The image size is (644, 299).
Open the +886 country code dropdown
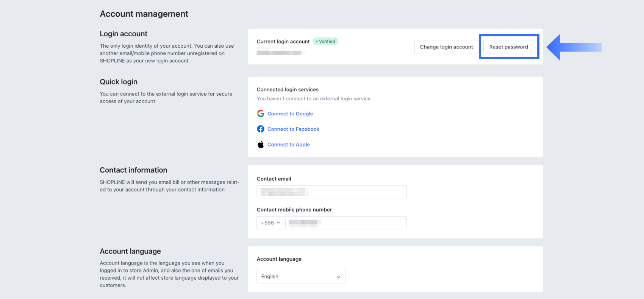coord(271,223)
